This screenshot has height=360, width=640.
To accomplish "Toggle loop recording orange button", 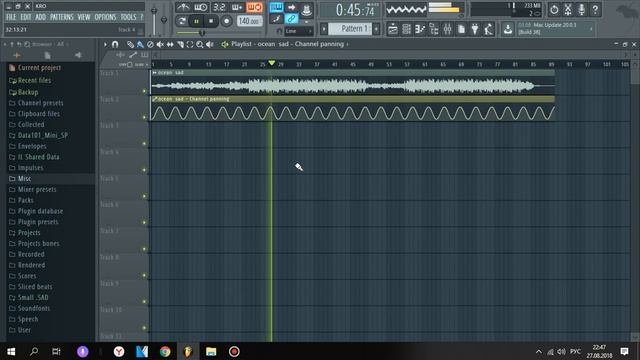I will (254, 7).
